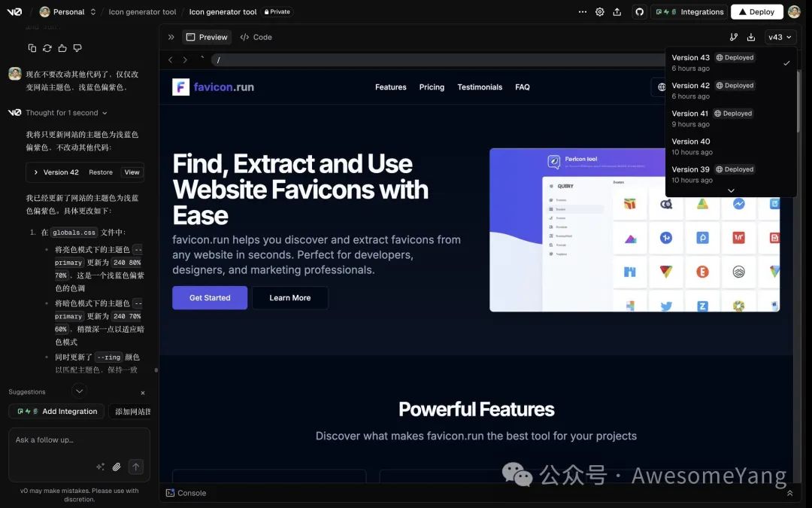Open the Testimonials nav link

480,87
